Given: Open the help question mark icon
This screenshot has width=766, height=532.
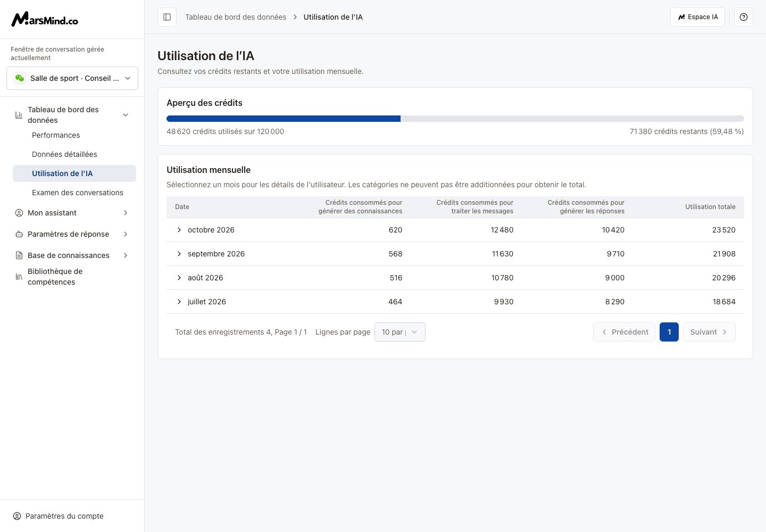Looking at the screenshot, I should [x=744, y=17].
